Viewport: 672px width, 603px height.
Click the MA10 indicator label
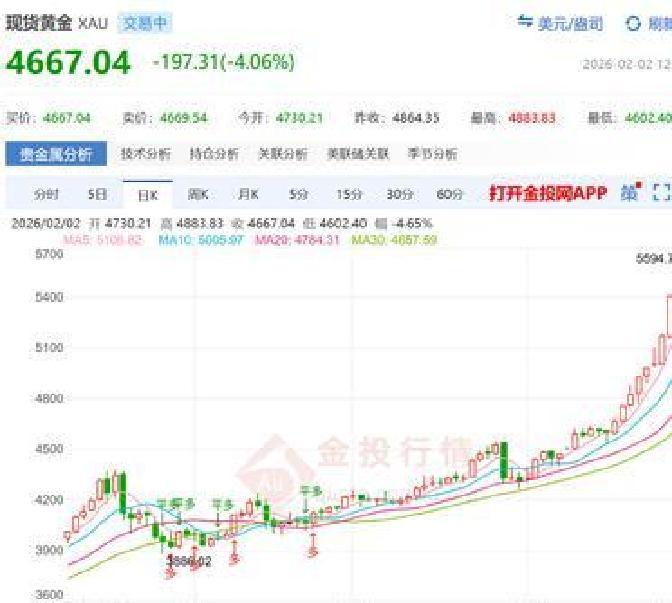click(x=201, y=240)
